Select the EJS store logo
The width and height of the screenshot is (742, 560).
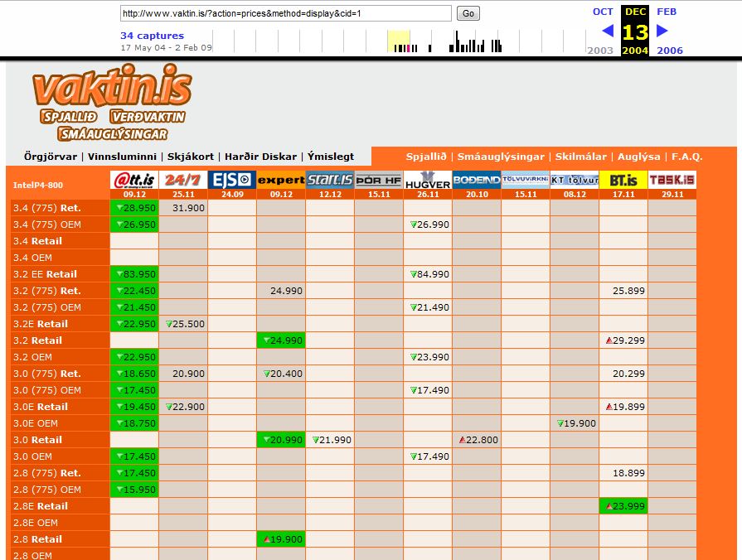coord(232,180)
